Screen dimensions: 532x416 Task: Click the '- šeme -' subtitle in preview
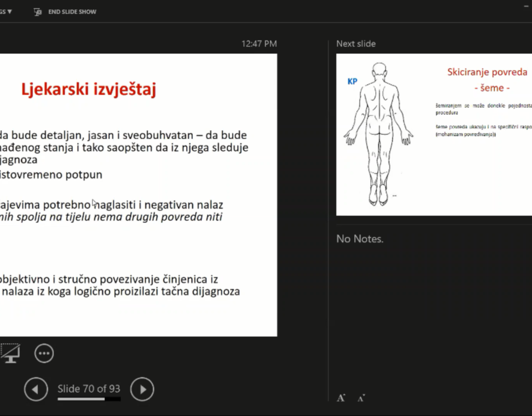pos(492,88)
